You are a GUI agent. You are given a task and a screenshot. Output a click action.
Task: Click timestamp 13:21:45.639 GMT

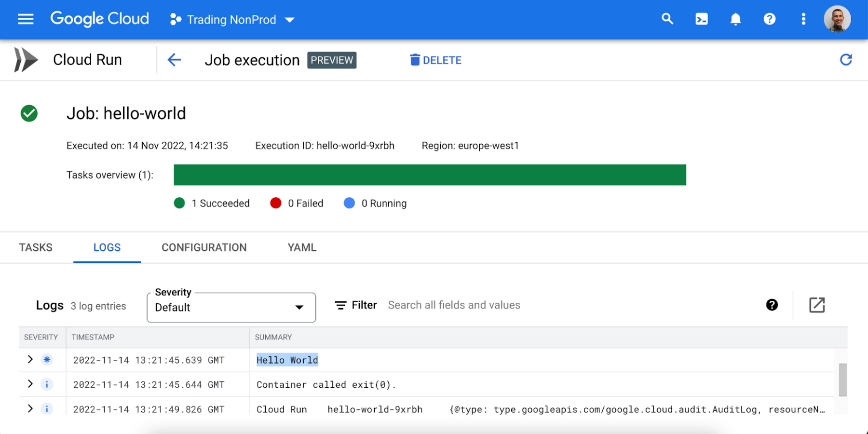[149, 360]
